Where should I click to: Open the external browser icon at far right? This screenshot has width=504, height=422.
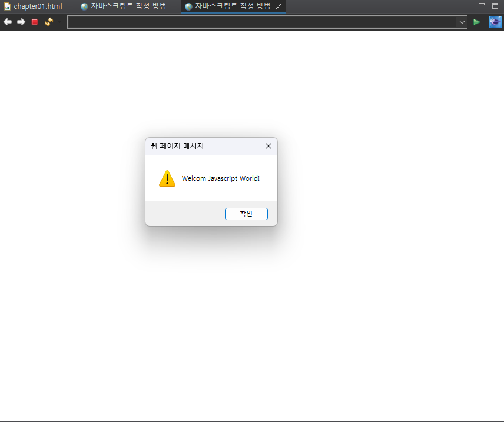495,22
